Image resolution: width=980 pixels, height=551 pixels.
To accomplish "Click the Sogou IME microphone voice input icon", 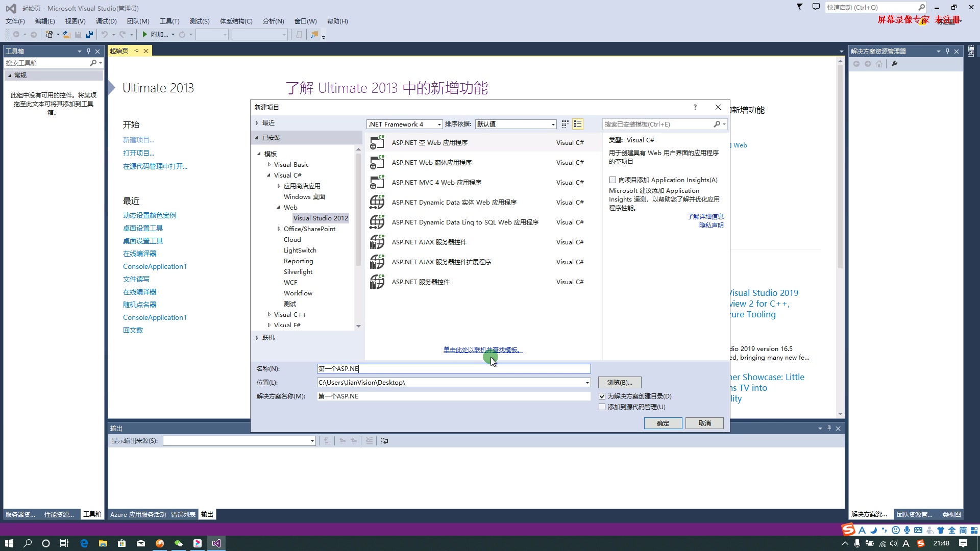I will (907, 530).
